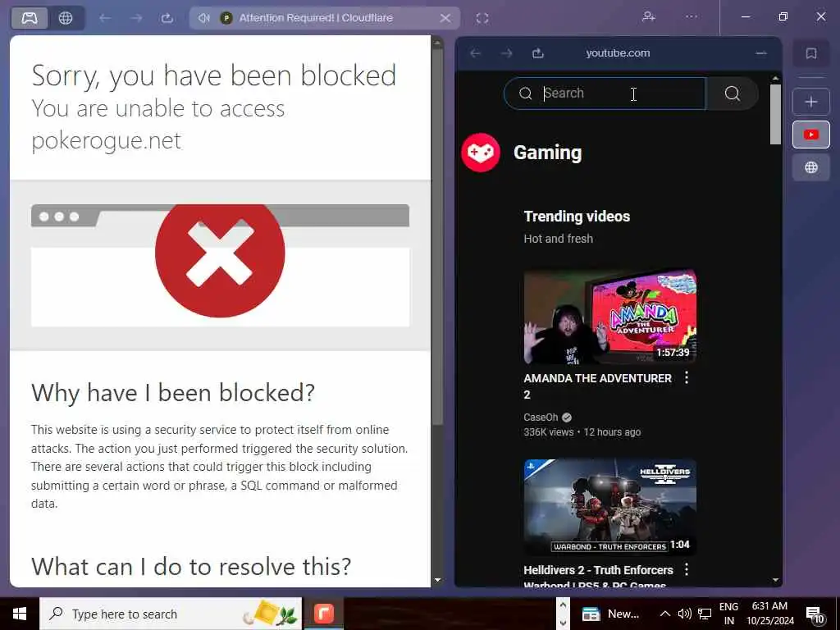This screenshot has width=840, height=630.
Task: Reload the YouTube side panel
Action: point(538,53)
